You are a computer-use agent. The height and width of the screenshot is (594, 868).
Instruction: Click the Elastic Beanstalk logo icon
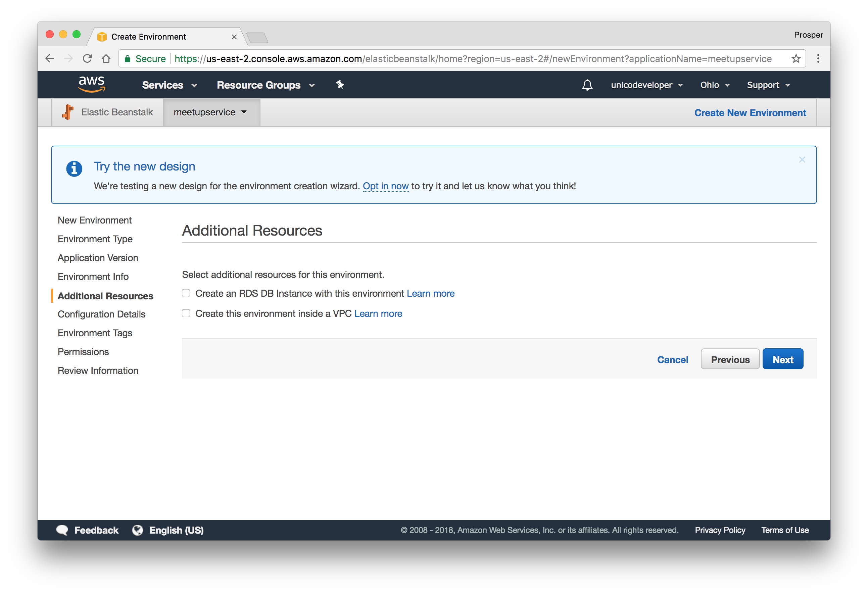point(67,112)
